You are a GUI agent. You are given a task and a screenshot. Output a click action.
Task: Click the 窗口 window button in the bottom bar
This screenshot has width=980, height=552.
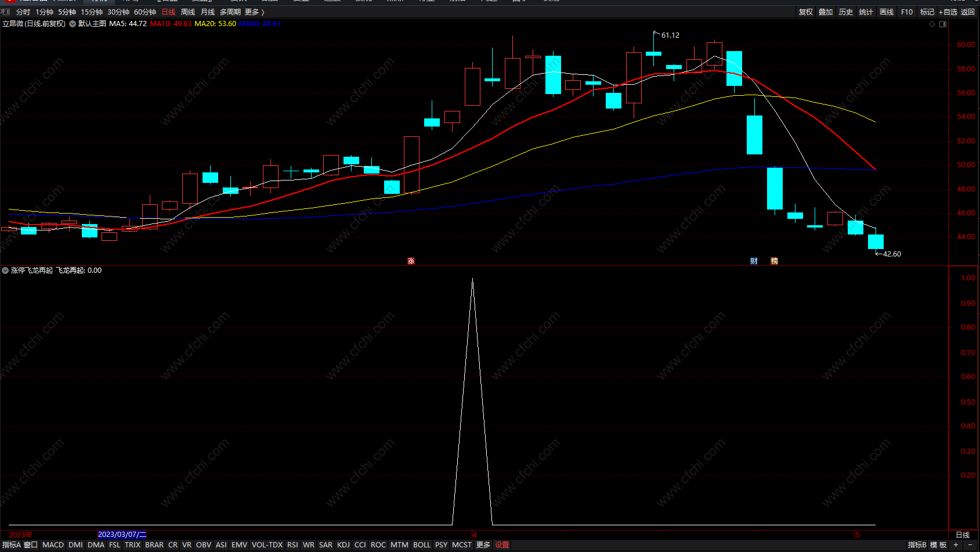(x=31, y=545)
